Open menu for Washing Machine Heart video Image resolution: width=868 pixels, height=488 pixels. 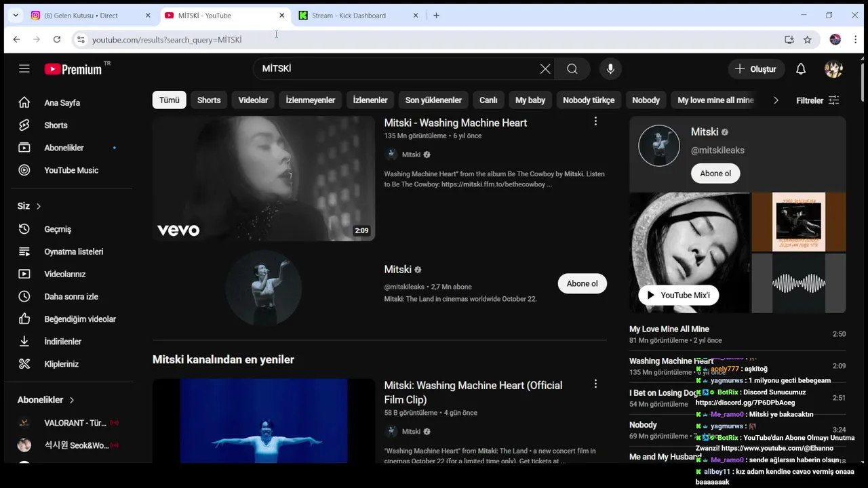595,121
